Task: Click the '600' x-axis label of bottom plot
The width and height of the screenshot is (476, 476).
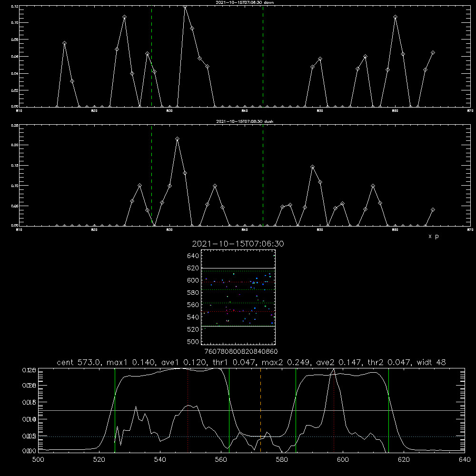Action: pyautogui.click(x=343, y=460)
